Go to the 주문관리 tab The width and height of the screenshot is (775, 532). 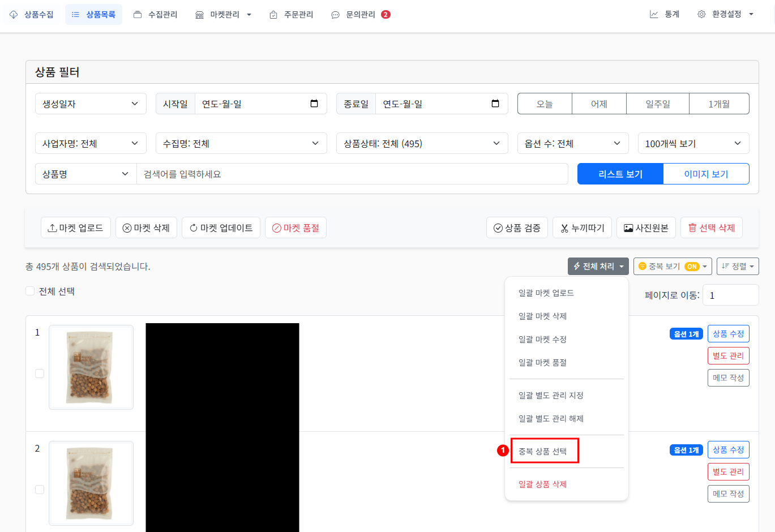pos(292,15)
